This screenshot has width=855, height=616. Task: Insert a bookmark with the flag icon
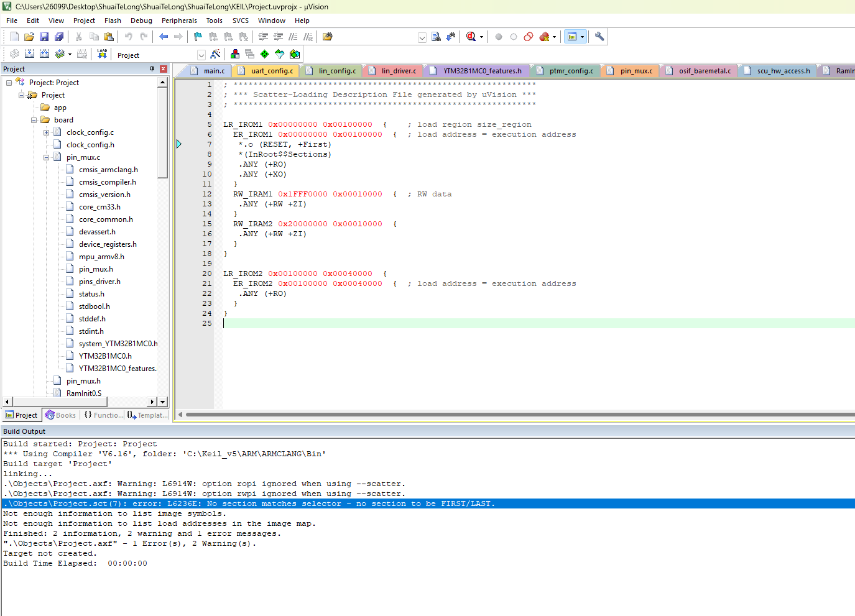(x=198, y=37)
